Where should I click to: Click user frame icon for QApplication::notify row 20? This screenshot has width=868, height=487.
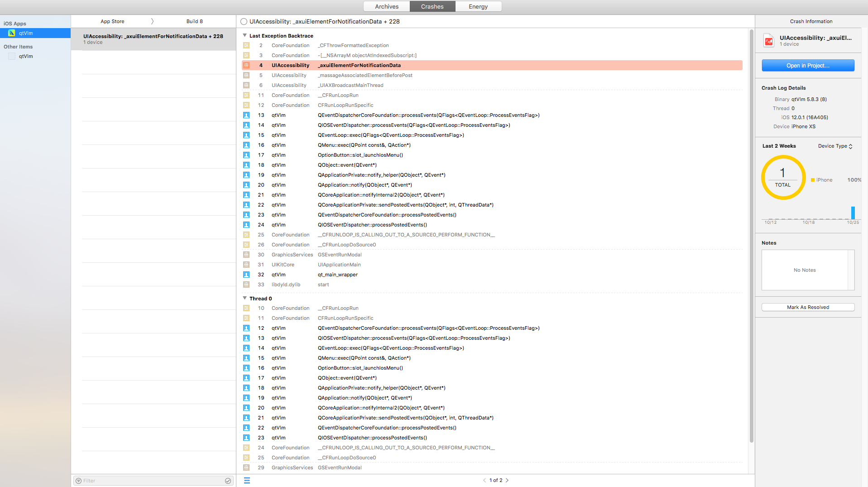pyautogui.click(x=246, y=185)
